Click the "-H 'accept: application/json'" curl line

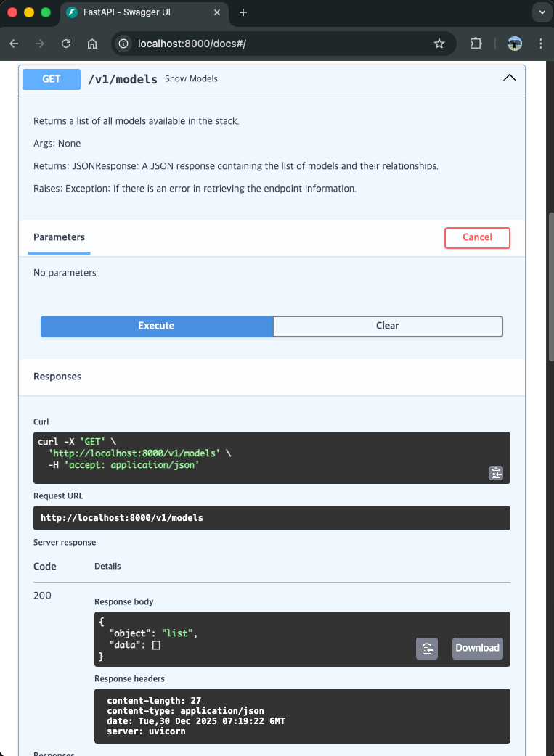(124, 465)
